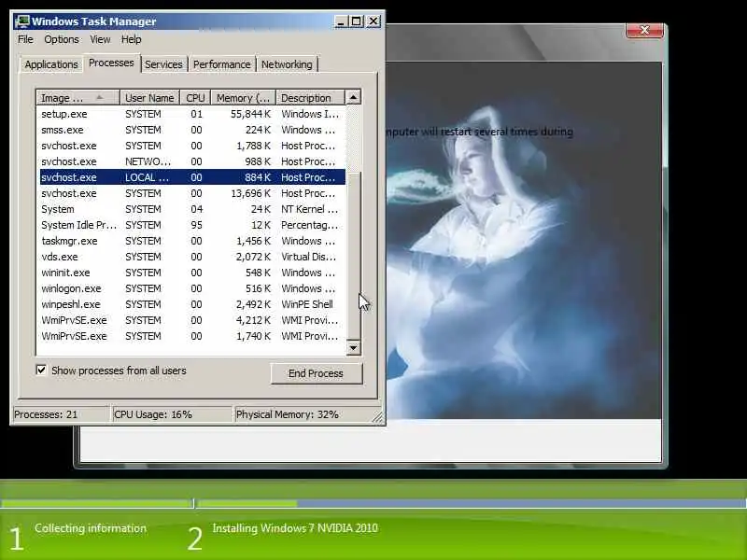Click the NT Kernel description cell
The height and width of the screenshot is (560, 747).
(x=309, y=209)
